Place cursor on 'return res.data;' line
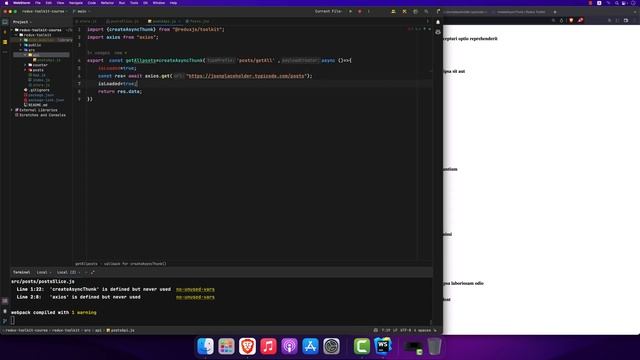Screen dimensions: 640x360 [x=120, y=91]
